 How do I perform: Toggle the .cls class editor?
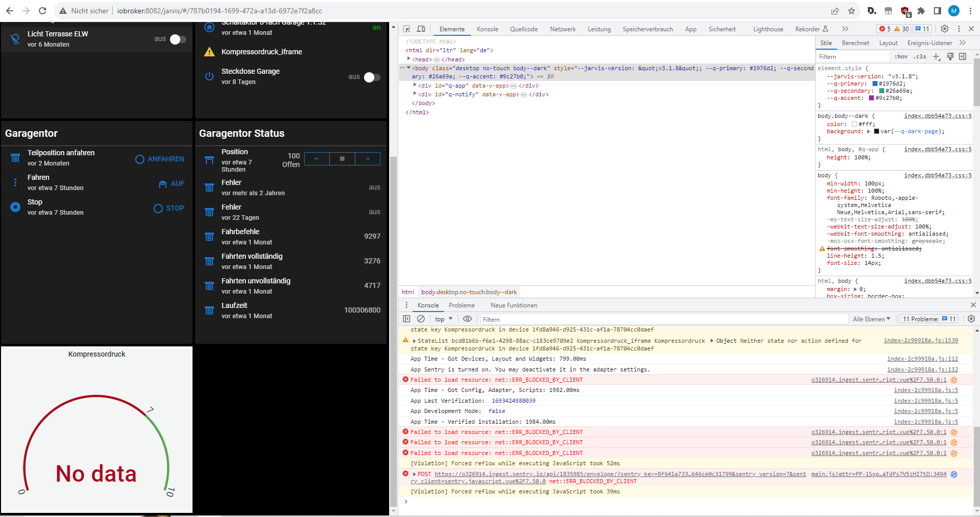click(921, 56)
